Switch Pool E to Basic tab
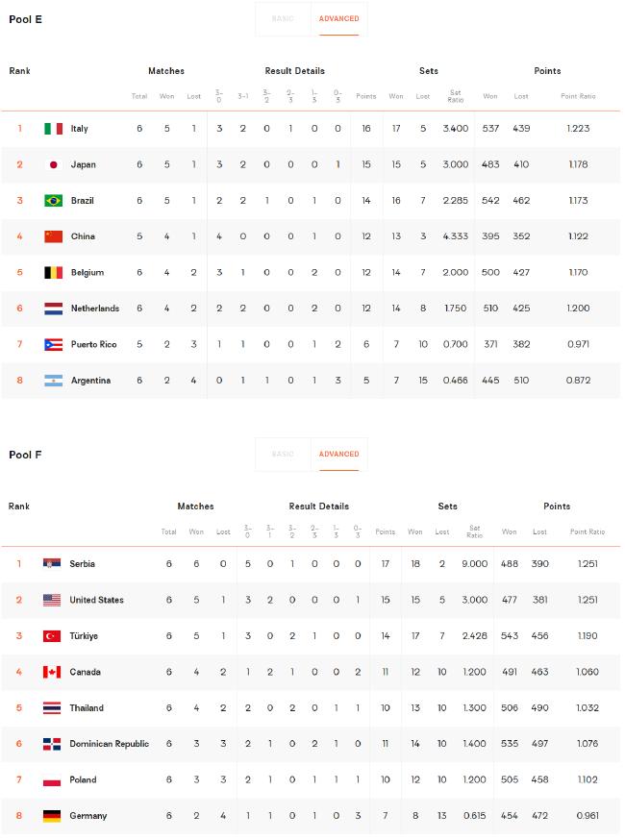 click(x=283, y=19)
